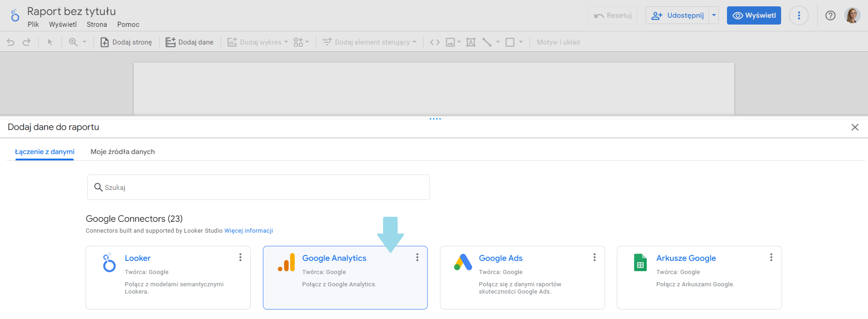868x319 pixels.
Task: Click Dodaj stronę toolbar button
Action: [x=126, y=42]
